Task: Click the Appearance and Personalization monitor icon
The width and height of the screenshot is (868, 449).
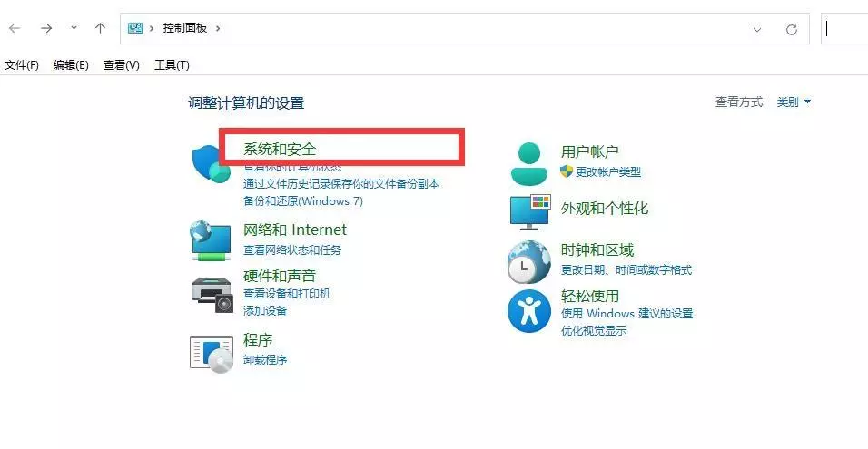Action: coord(529,211)
